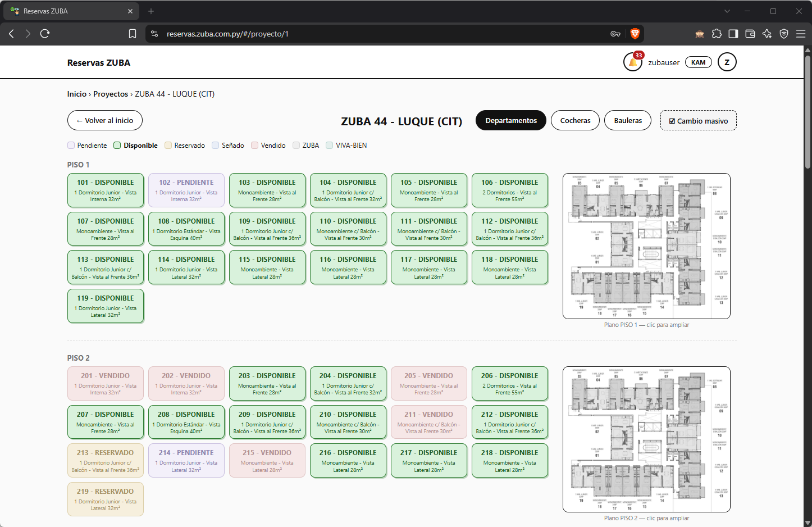This screenshot has width=812, height=527.
Task: Switch to the Bauleras tab
Action: [628, 120]
